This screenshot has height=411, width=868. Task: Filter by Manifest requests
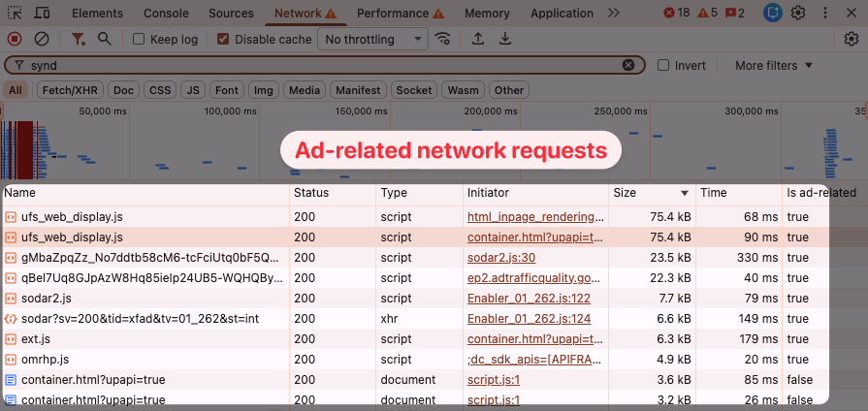[x=358, y=90]
